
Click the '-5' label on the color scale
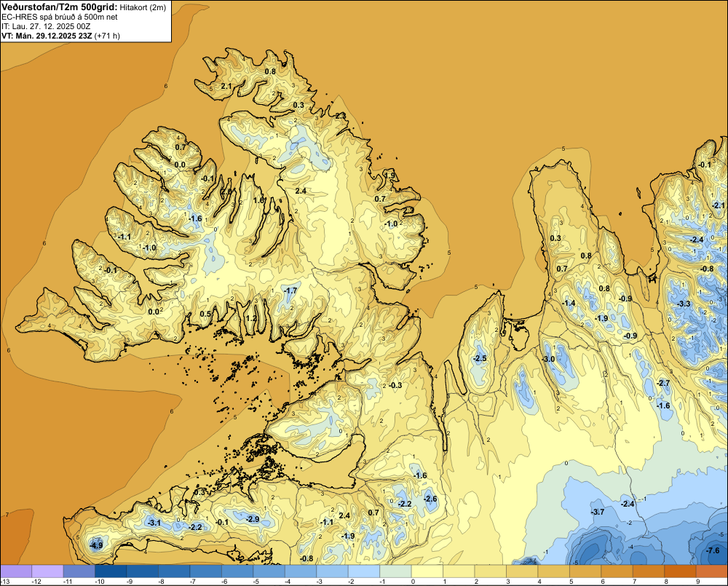(256, 582)
